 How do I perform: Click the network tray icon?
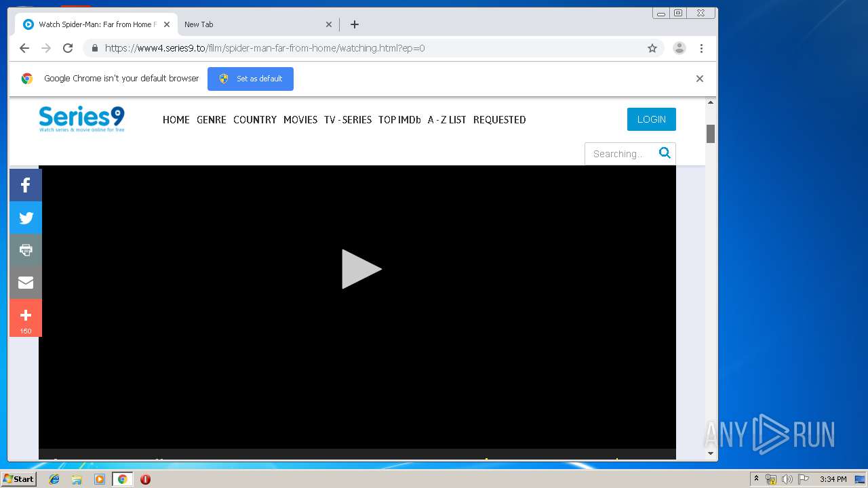tap(771, 479)
